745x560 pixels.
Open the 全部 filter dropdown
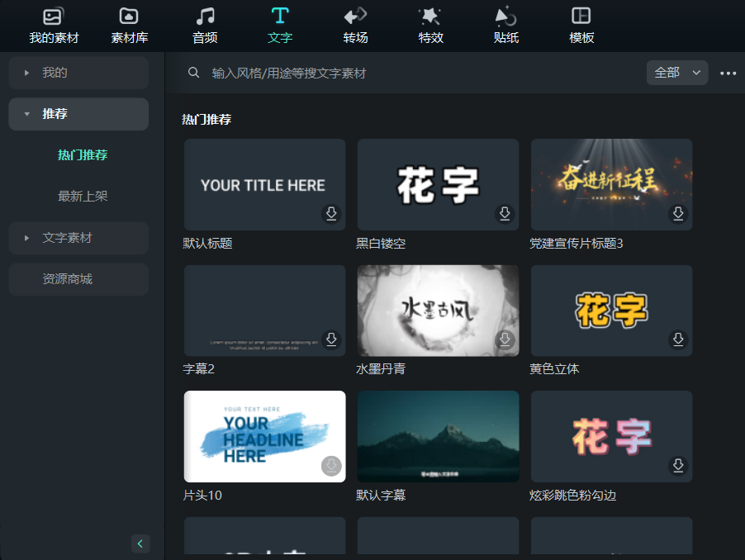[x=676, y=73]
